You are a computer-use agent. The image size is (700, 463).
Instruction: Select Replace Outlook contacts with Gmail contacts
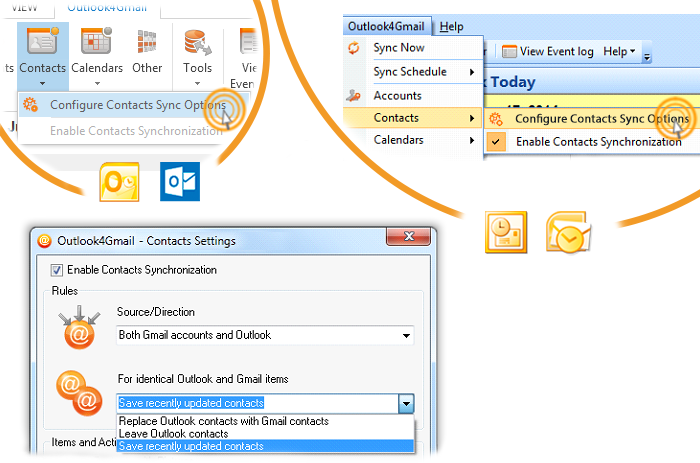pyautogui.click(x=265, y=421)
